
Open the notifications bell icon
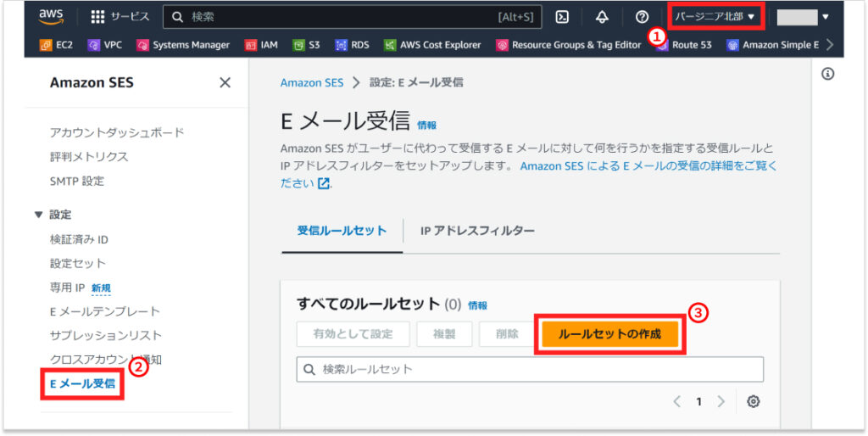(602, 17)
